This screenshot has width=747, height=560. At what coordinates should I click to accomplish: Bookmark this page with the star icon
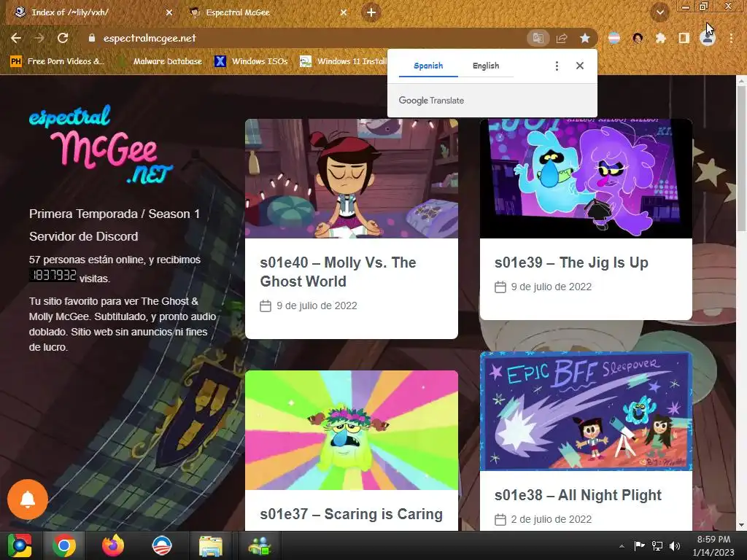(x=585, y=38)
